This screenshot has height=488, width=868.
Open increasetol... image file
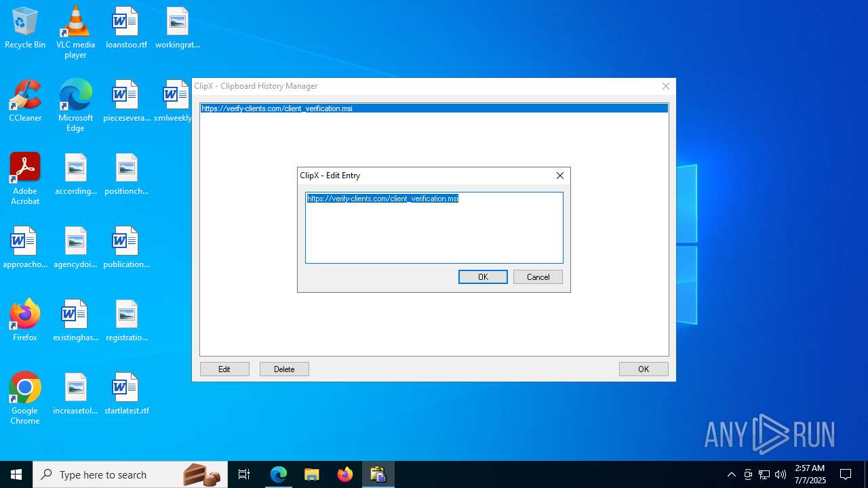(x=75, y=394)
